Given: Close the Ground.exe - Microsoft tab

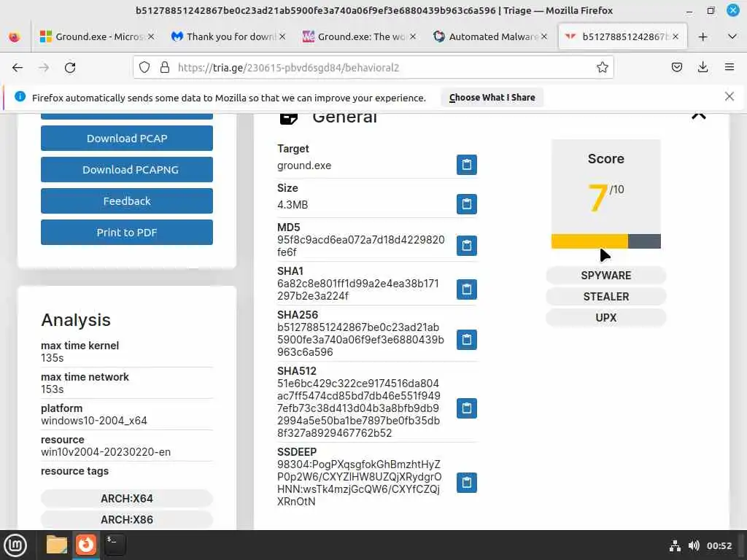Looking at the screenshot, I should [x=151, y=36].
